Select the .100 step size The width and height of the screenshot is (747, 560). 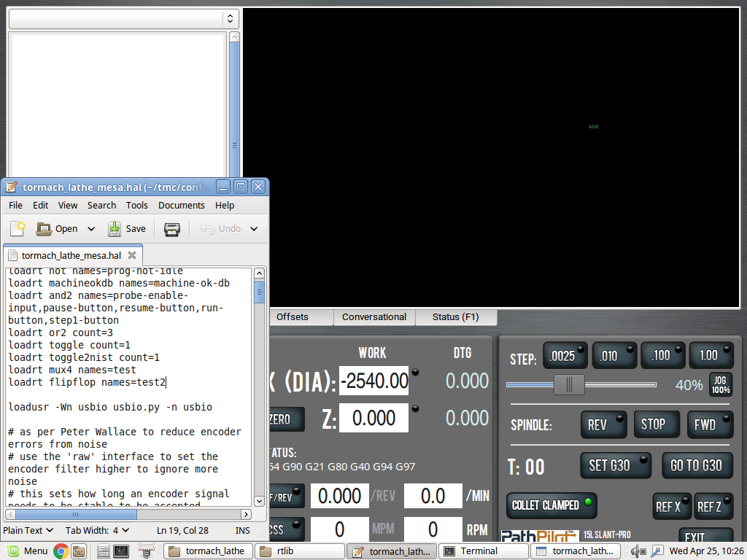[x=663, y=356]
